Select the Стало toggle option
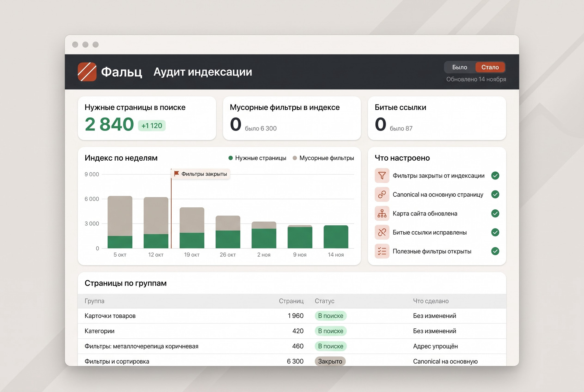584x392 pixels. [x=490, y=67]
